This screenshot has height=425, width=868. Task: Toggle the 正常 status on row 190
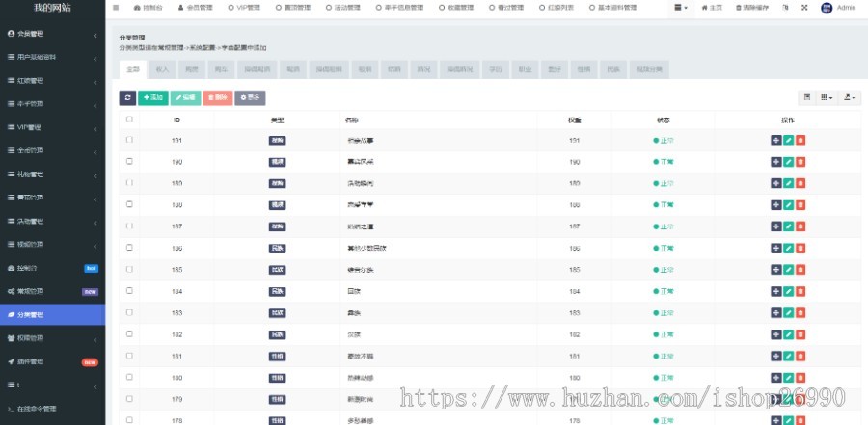click(x=664, y=162)
